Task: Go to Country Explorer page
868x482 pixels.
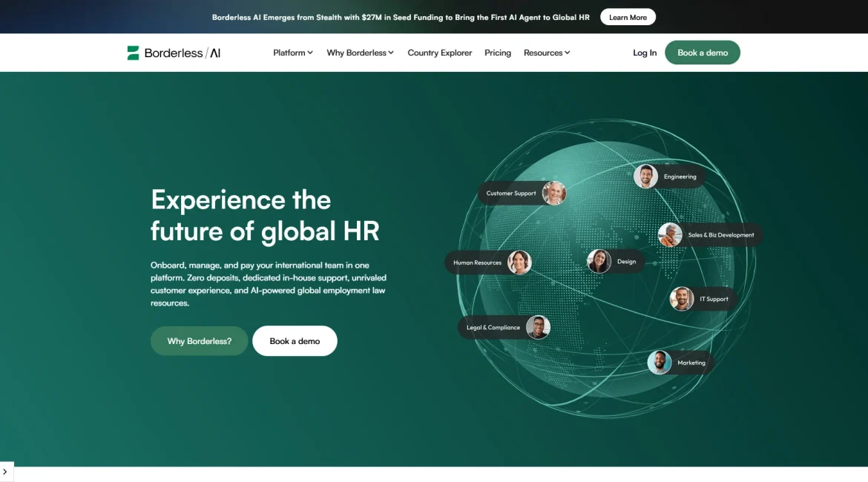Action: [439, 53]
